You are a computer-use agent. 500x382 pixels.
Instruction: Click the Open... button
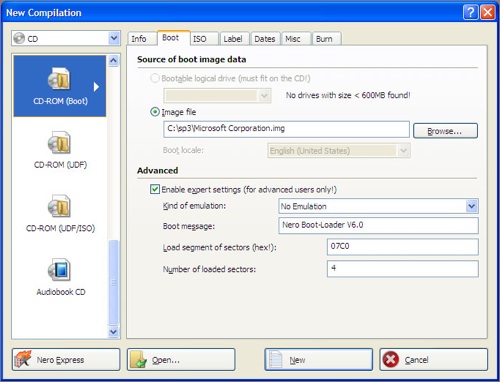pyautogui.click(x=181, y=360)
